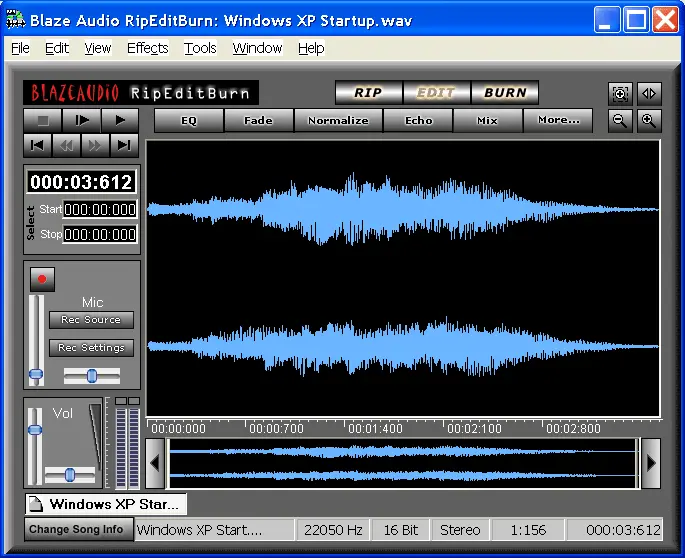Click the Mic label

93,302
